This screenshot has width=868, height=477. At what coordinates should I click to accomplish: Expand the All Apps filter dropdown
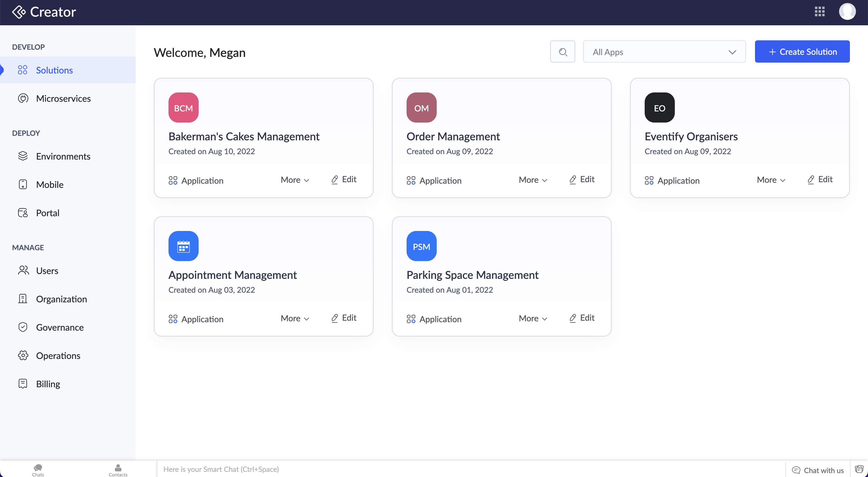[664, 52]
